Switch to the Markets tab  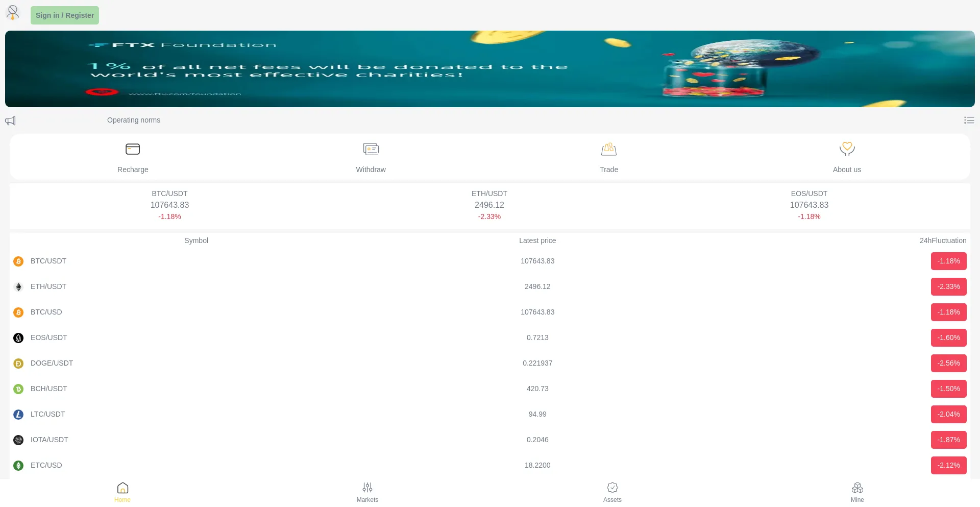(367, 493)
